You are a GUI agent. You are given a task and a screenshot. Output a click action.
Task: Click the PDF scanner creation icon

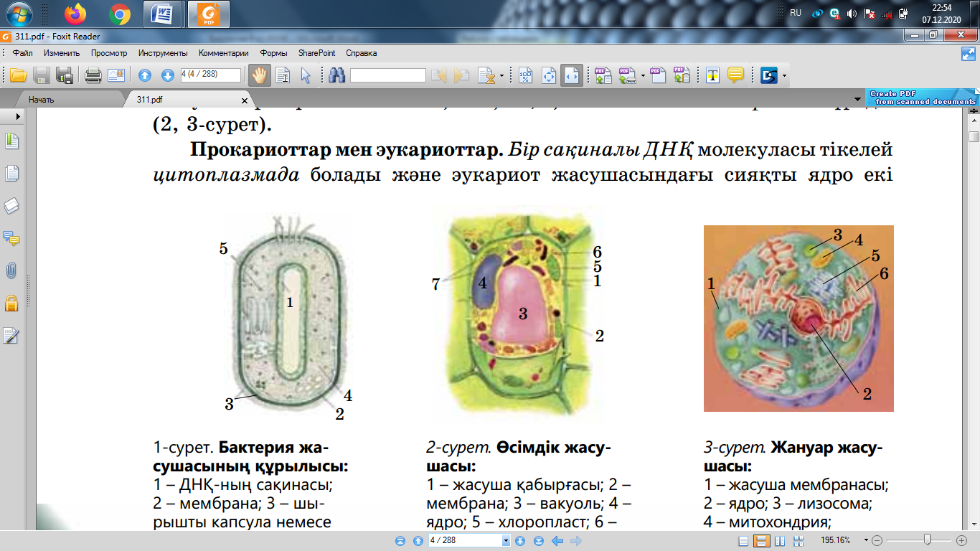(628, 75)
